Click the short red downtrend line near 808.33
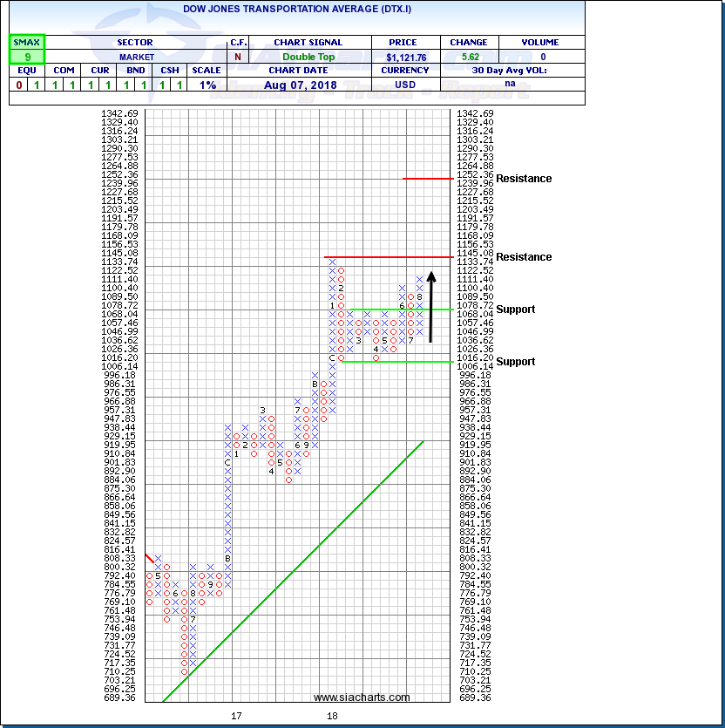Screen dimensions: 725x728 tap(149, 558)
